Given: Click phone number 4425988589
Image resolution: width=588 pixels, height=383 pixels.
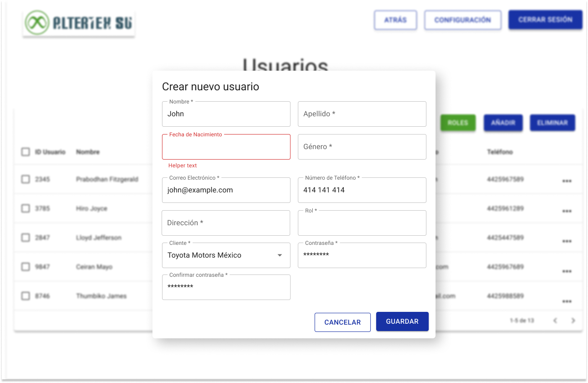Looking at the screenshot, I should pyautogui.click(x=505, y=296).
